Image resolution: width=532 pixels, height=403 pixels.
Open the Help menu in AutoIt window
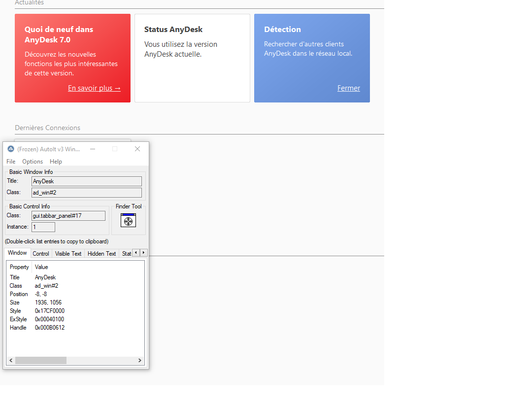(56, 162)
